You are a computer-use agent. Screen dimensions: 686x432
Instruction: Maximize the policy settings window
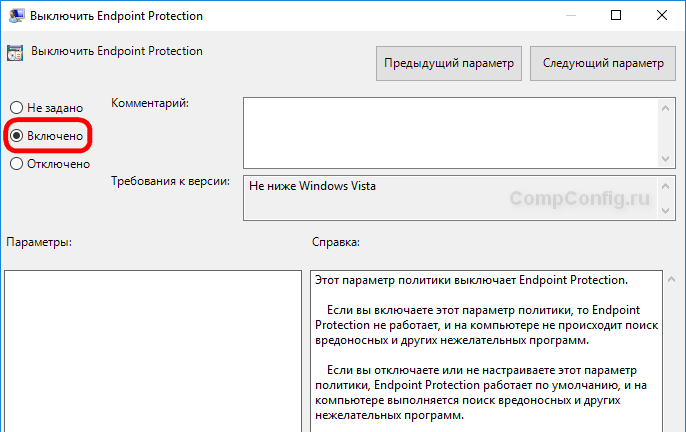615,16
